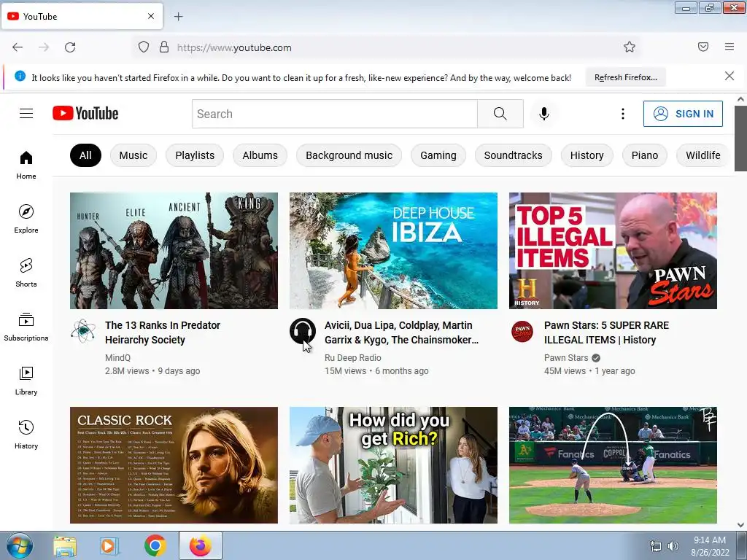This screenshot has height=560, width=747.
Task: Open Windows Media Player from the taskbar
Action: click(109, 546)
